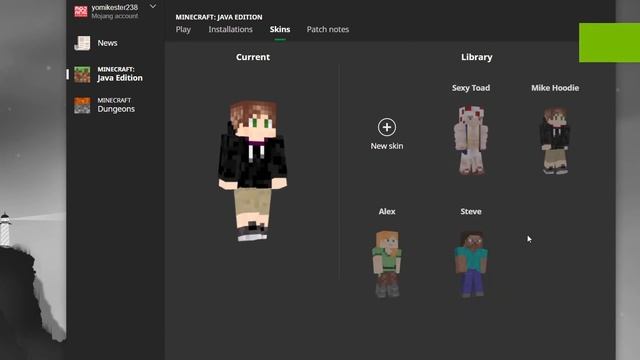The image size is (640, 360).
Task: Select the Sexy Toad skin thumbnail
Action: pos(471,140)
